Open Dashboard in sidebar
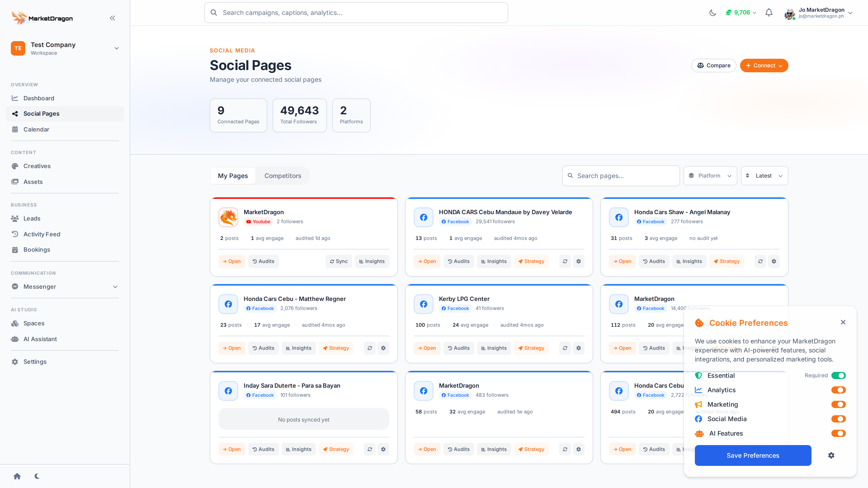Image resolution: width=868 pixels, height=488 pixels. click(x=65, y=98)
